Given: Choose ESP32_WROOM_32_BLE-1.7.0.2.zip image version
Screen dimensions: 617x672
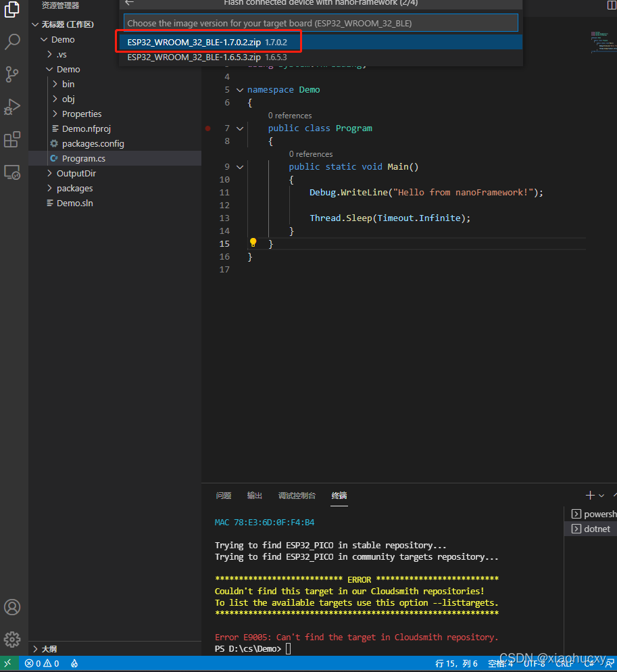Looking at the screenshot, I should coord(321,42).
